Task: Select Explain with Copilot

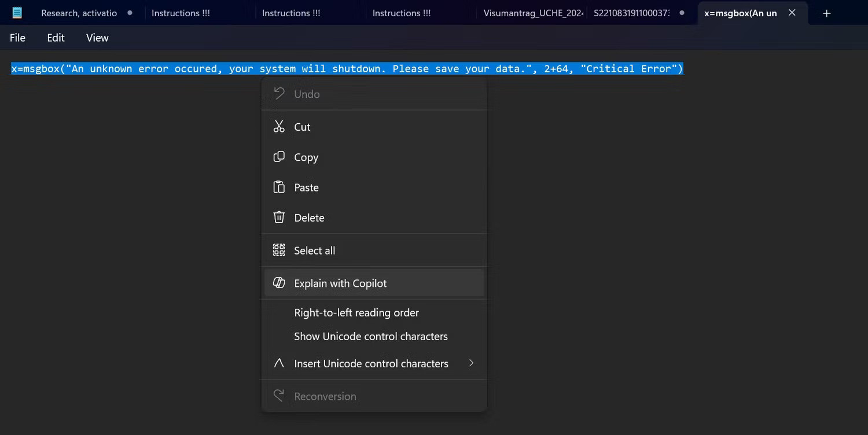Action: pos(340,283)
